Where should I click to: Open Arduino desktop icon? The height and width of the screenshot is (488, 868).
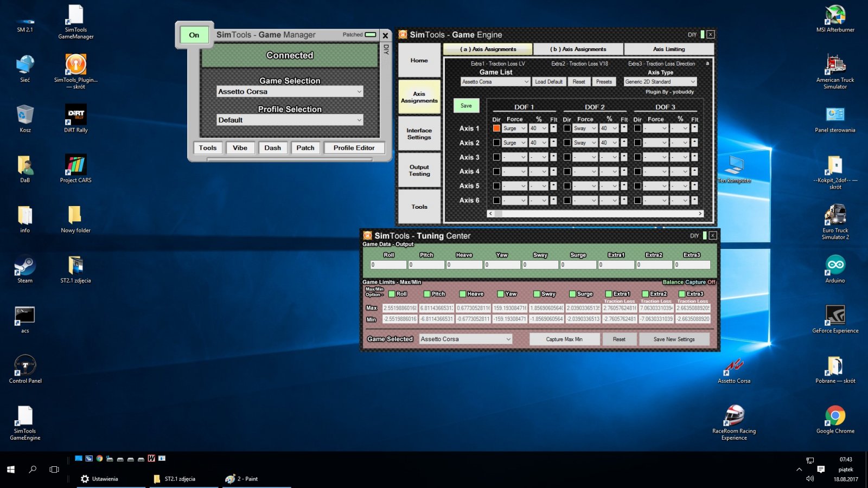tap(835, 269)
